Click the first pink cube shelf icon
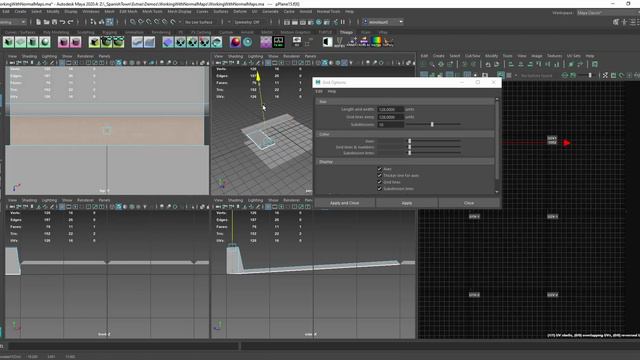640x360 pixels. coord(63,42)
